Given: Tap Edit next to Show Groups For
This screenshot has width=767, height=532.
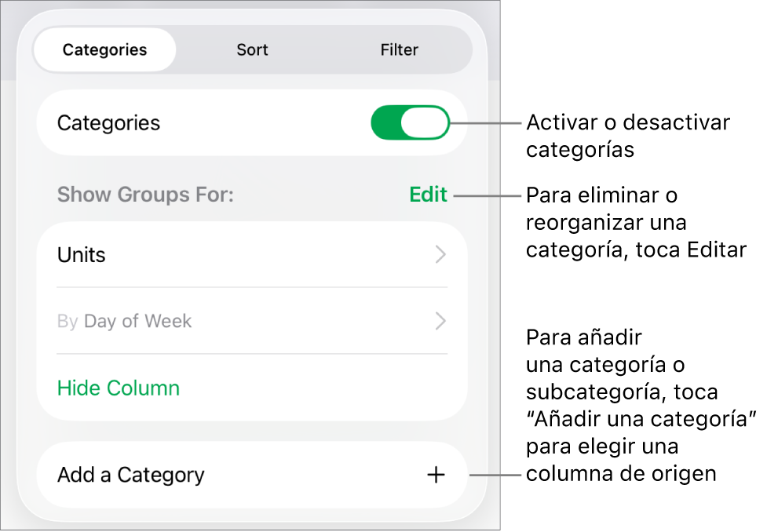Looking at the screenshot, I should 428,194.
